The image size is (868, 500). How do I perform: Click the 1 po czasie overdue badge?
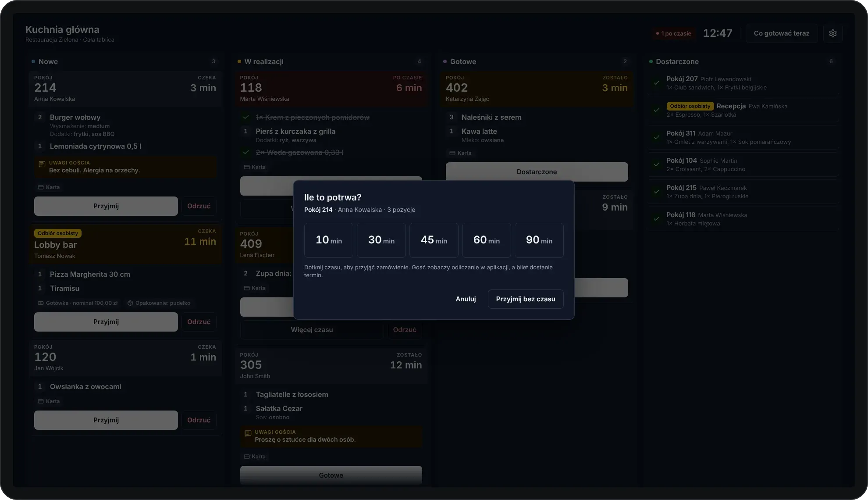click(673, 33)
